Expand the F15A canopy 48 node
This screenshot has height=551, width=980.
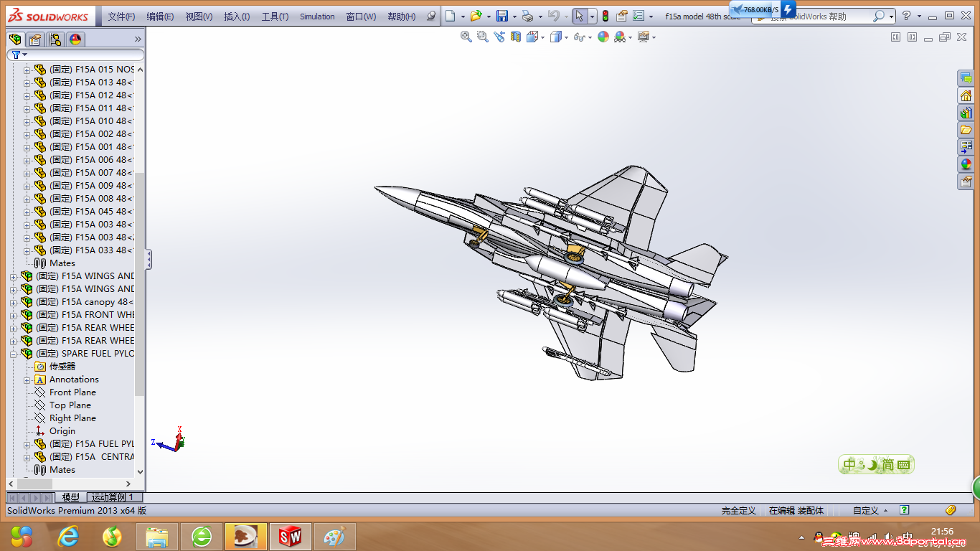pyautogui.click(x=14, y=302)
